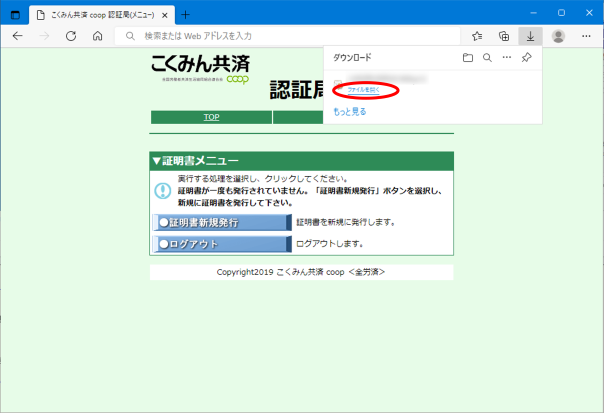Minimize the browser window
This screenshot has height=413, width=604.
pos(534,13)
